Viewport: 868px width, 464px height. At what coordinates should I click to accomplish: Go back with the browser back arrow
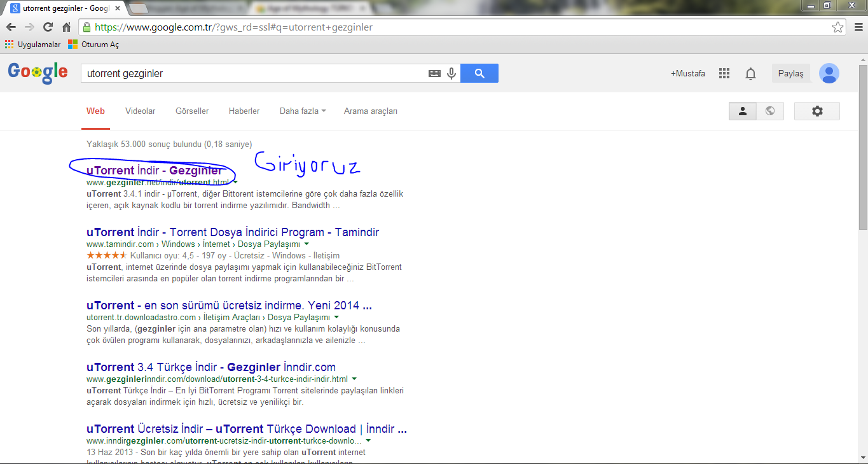click(x=11, y=27)
